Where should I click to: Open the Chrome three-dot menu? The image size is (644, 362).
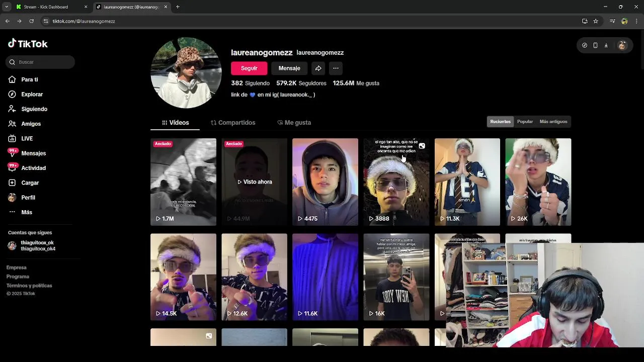coord(636,21)
